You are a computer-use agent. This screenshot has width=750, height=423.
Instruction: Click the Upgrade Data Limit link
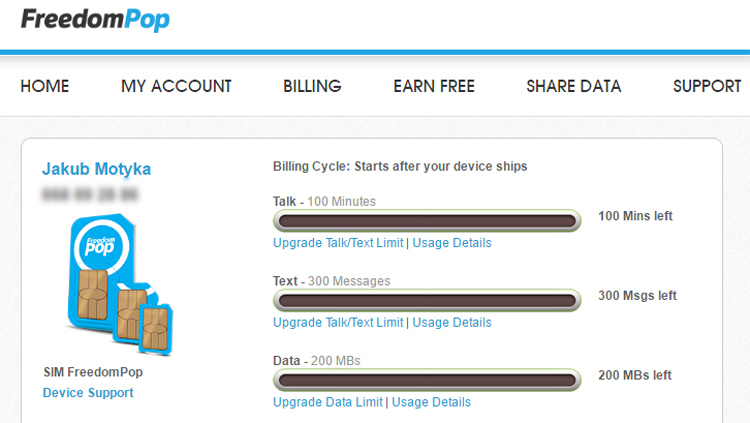(x=328, y=402)
